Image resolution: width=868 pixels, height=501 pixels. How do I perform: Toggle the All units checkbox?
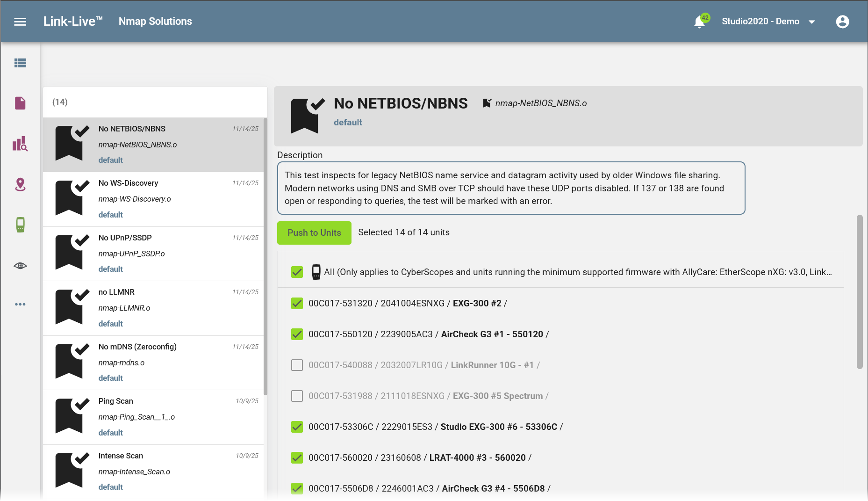tap(297, 272)
